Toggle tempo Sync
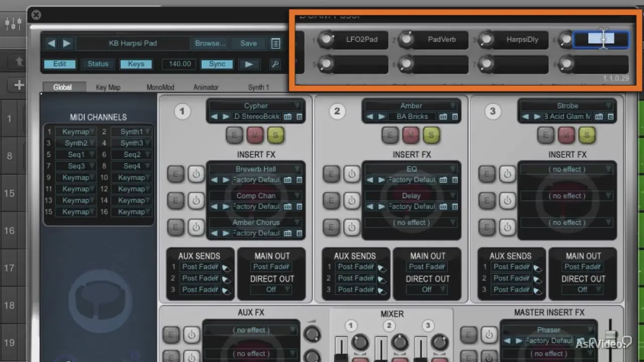Viewport: 644px width, 362px height. point(217,64)
